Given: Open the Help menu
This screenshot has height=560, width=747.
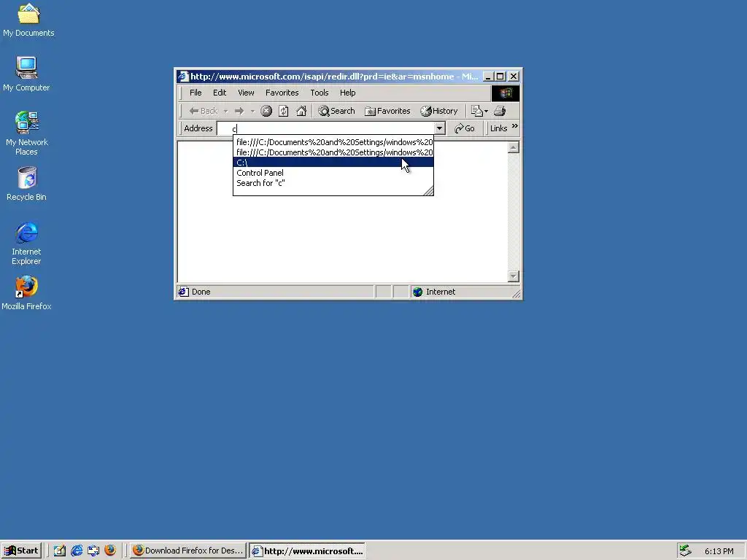Looking at the screenshot, I should click(347, 93).
